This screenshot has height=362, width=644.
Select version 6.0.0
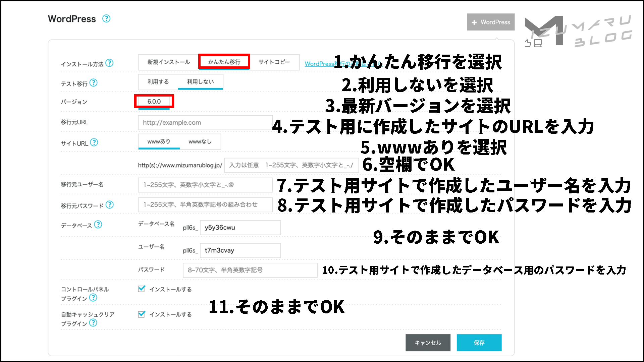click(x=154, y=102)
